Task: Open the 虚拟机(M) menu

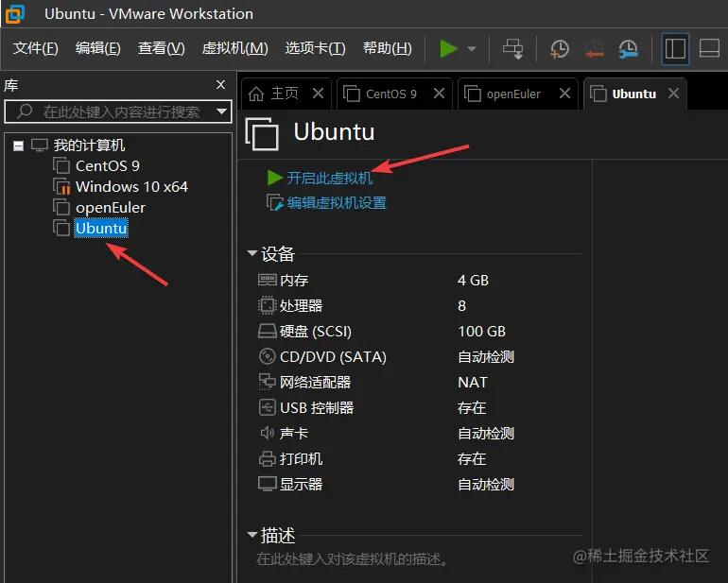Action: 234,48
